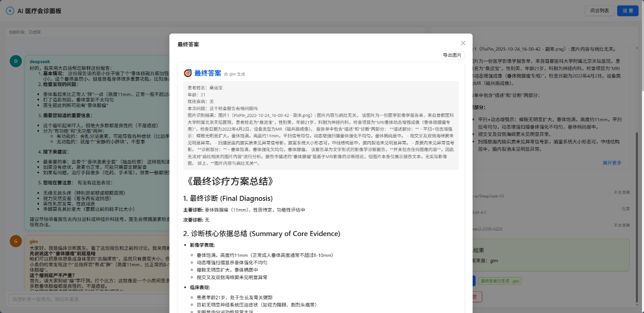
Task: Open the 设置 settings button
Action: click(627, 11)
